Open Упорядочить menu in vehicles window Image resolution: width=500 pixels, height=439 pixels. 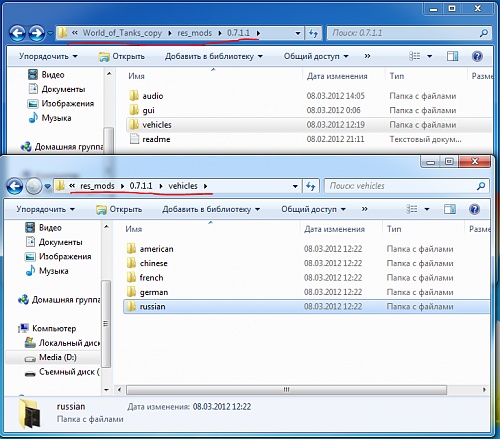click(46, 209)
